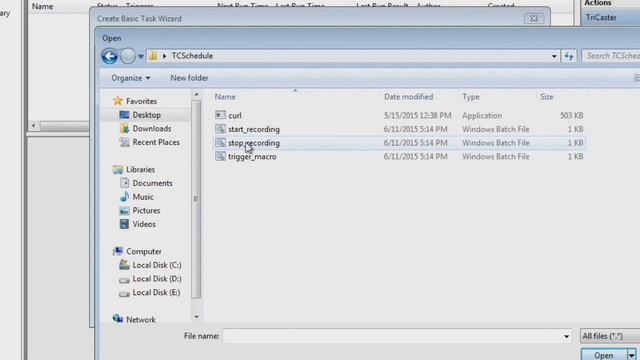Click the 503 KB size cell
640x360 pixels.
(571, 116)
